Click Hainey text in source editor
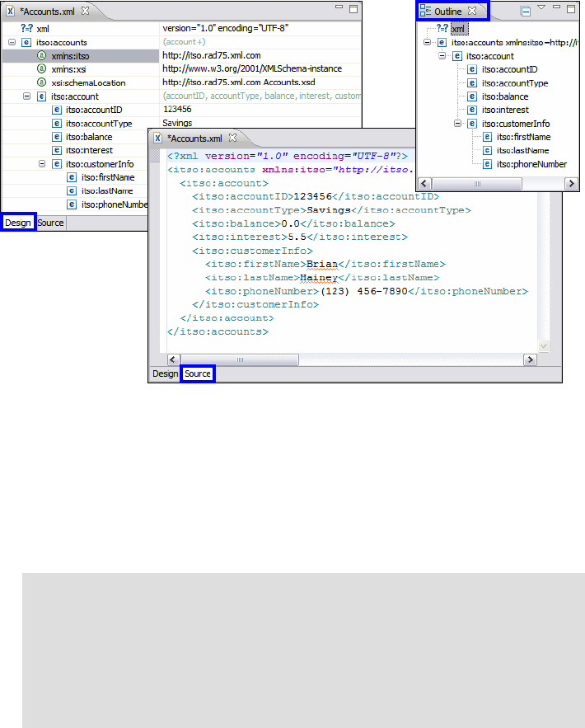 [x=319, y=278]
